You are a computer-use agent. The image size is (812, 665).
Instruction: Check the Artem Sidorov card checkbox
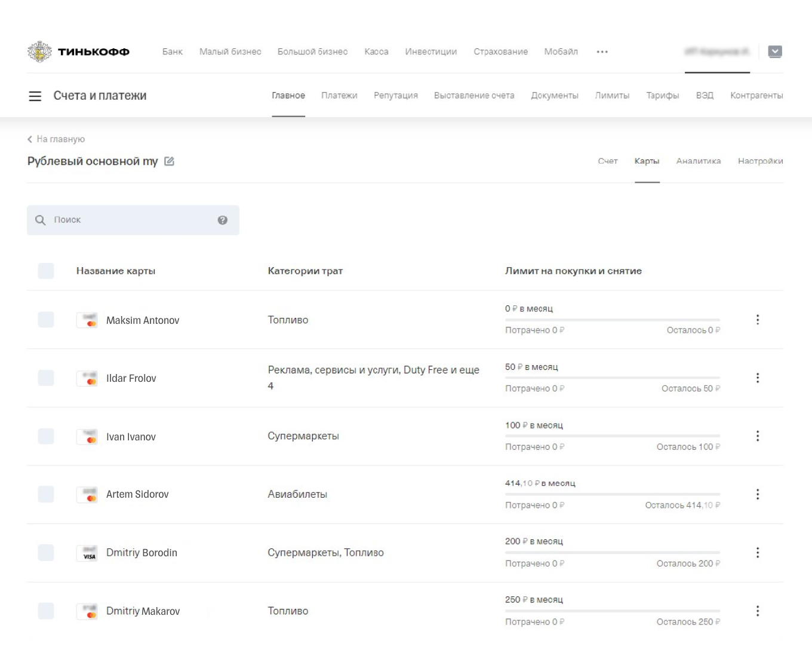(x=46, y=494)
